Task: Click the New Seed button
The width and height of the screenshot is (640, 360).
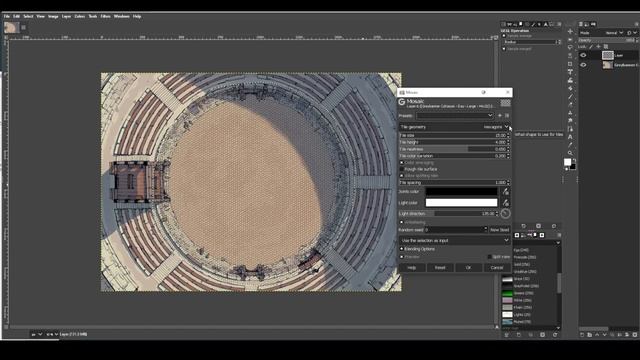Action: tap(499, 230)
